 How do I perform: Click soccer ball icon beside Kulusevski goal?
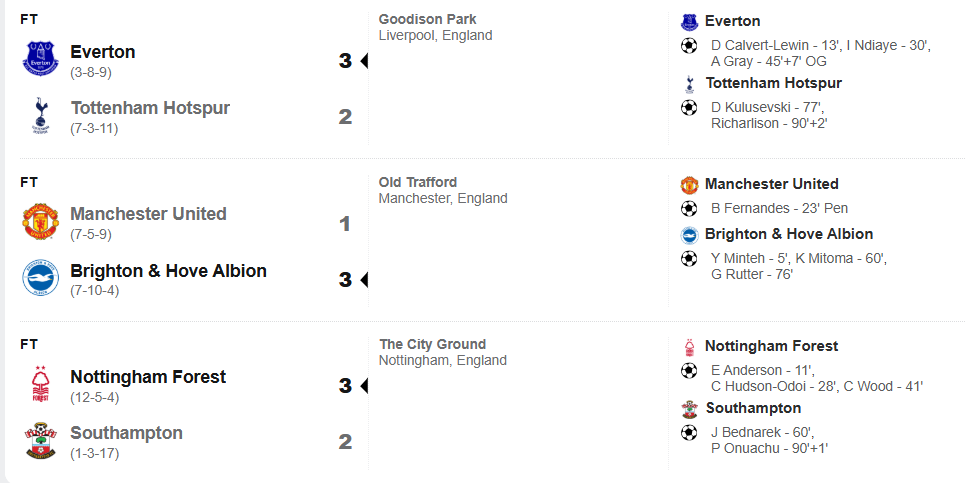pos(689,107)
